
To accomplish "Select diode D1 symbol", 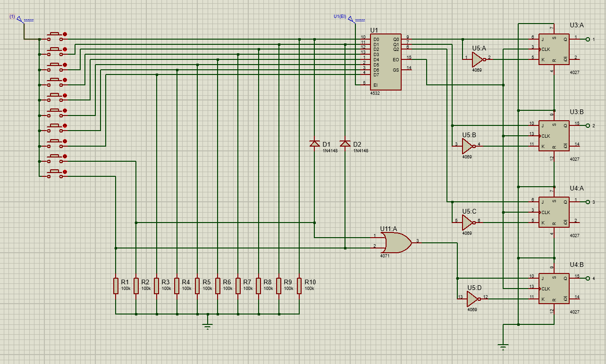I will click(314, 143).
